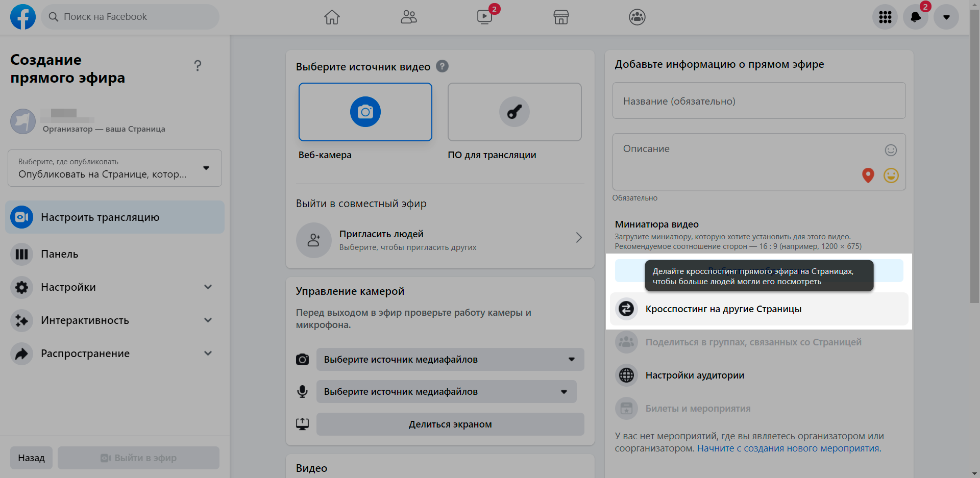Screen dimensions: 980x478
Task: Open the Groups icon in top bar
Action: click(x=637, y=17)
